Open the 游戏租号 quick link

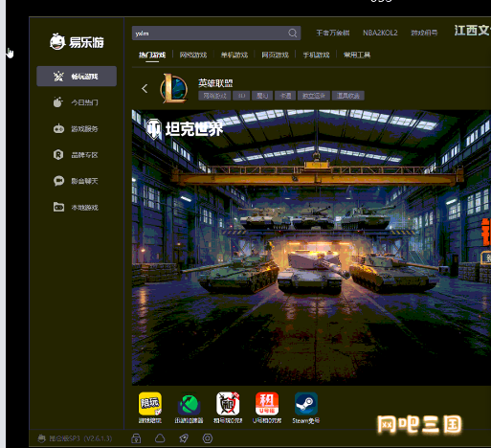[424, 33]
